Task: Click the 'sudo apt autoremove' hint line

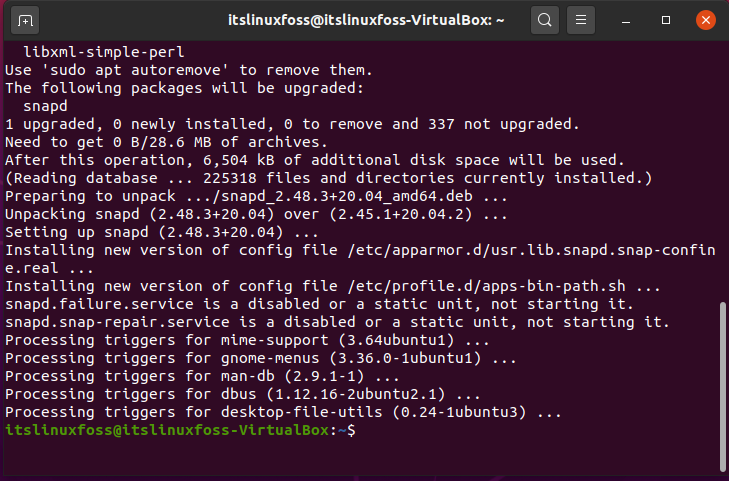Action: coord(189,70)
